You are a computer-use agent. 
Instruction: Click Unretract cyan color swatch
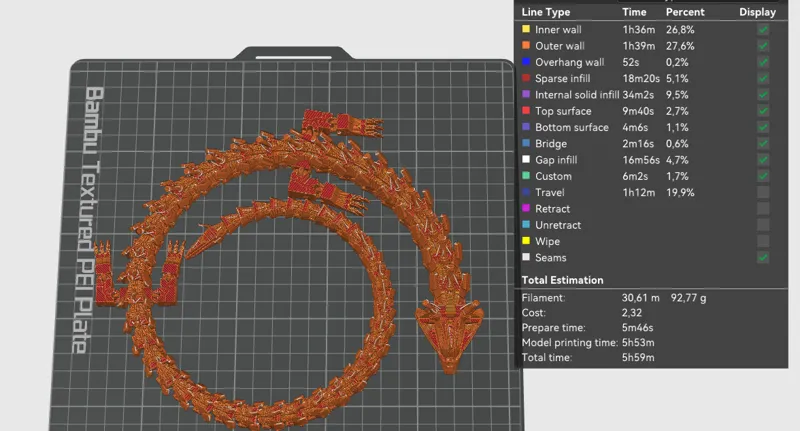pyautogui.click(x=526, y=224)
